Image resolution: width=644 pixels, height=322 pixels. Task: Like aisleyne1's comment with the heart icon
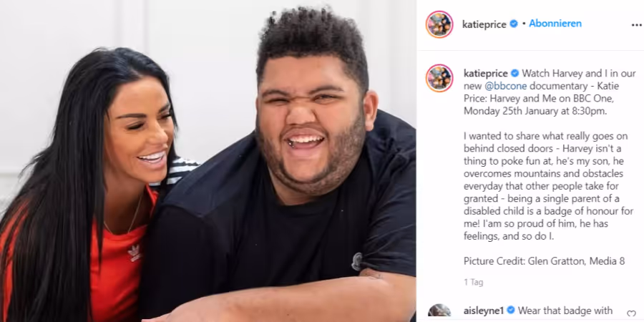(631, 314)
